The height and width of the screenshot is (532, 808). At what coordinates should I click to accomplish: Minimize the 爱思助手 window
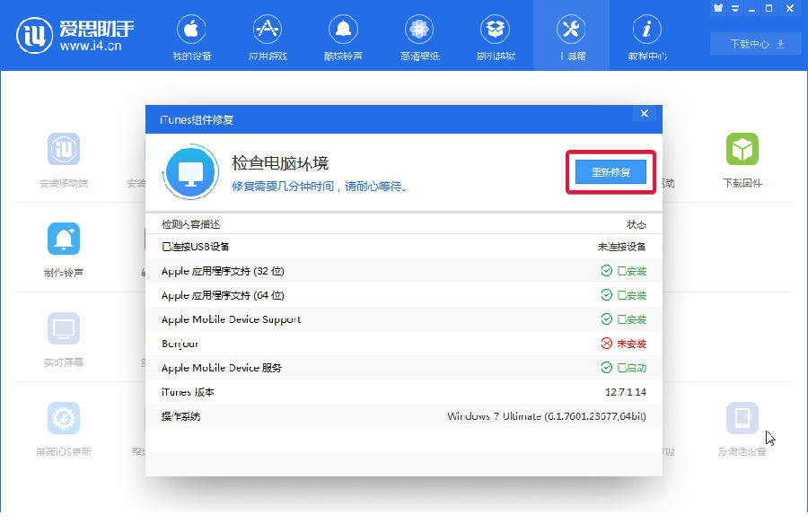[x=752, y=8]
